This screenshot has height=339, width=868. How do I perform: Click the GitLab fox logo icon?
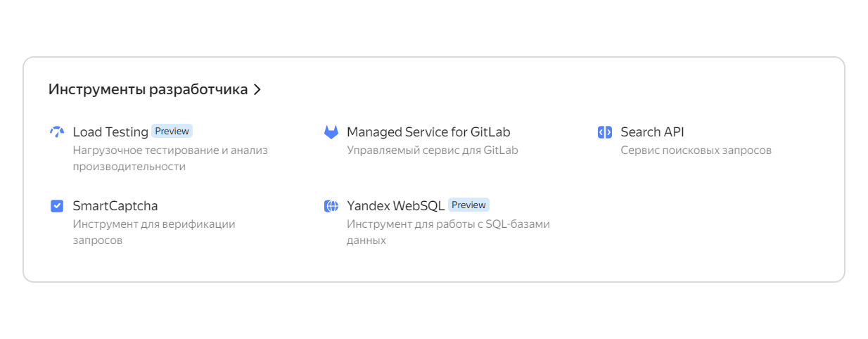pyautogui.click(x=331, y=132)
